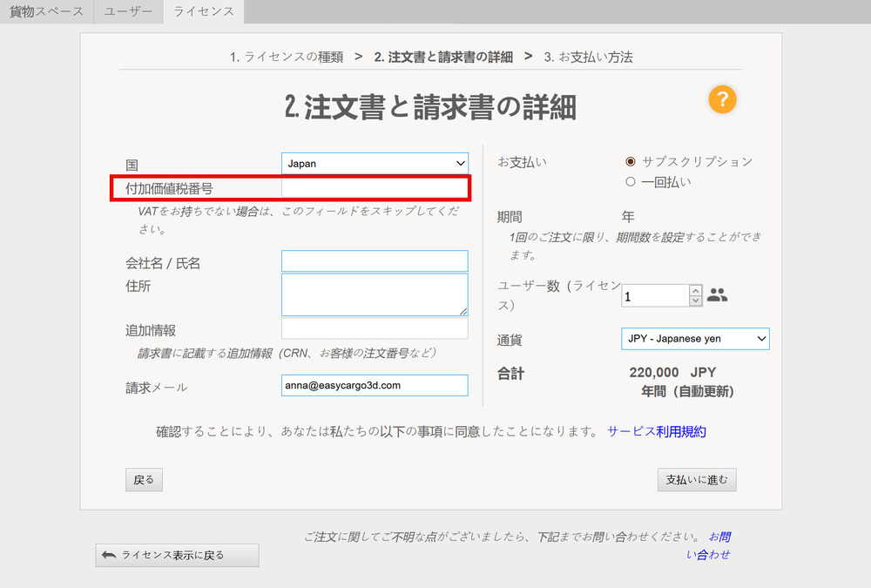Screen dimensions: 871x588
Task: Open the 国 country dropdown
Action: point(375,163)
